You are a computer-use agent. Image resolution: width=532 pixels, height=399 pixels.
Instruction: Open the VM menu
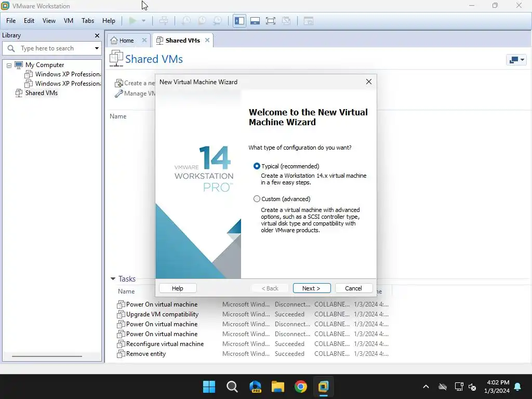click(x=69, y=21)
